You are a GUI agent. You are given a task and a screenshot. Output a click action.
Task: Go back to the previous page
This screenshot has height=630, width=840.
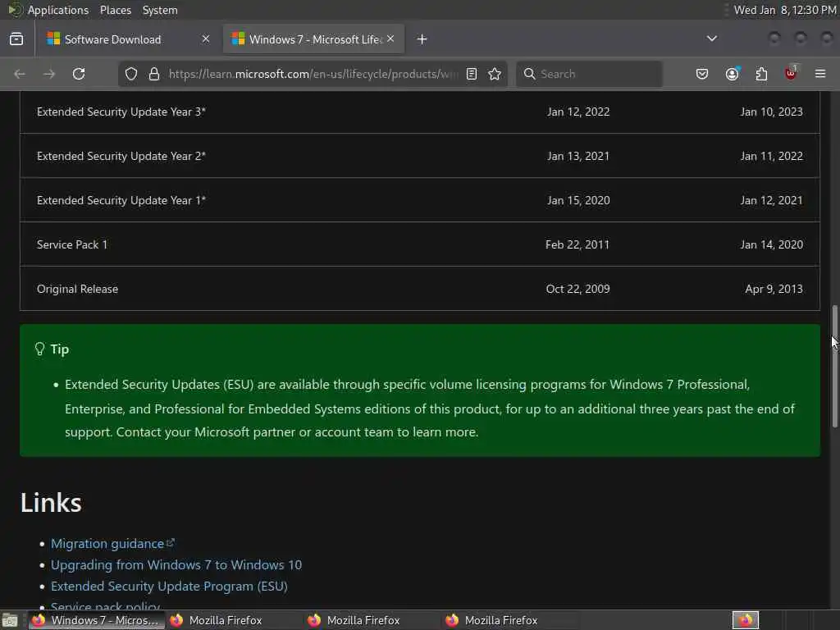click(20, 74)
